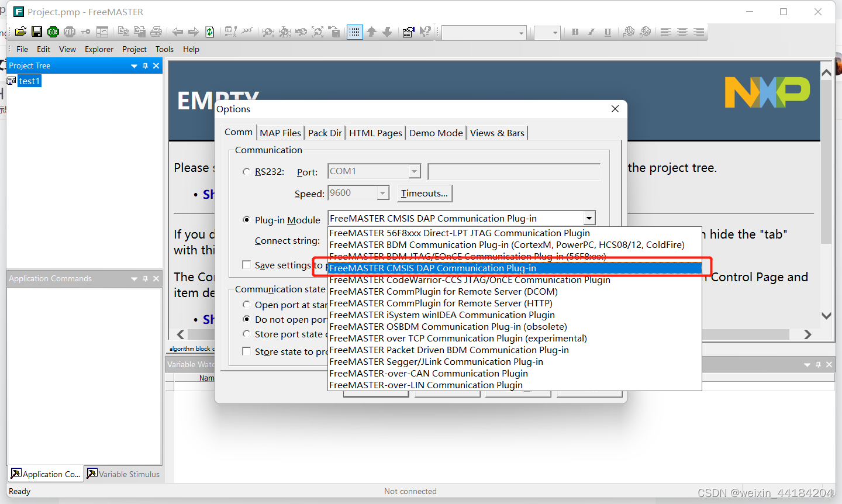842x504 pixels.
Task: Click the Save project floppy icon
Action: pyautogui.click(x=37, y=32)
